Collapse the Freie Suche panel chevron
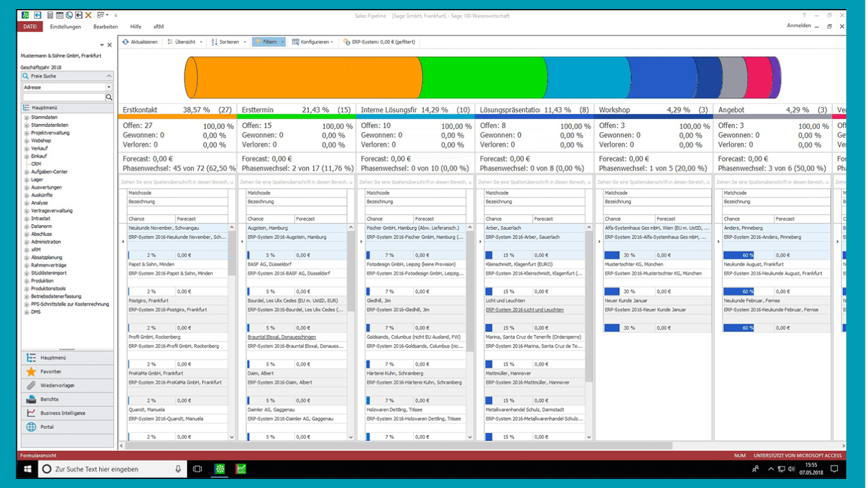 click(x=109, y=77)
